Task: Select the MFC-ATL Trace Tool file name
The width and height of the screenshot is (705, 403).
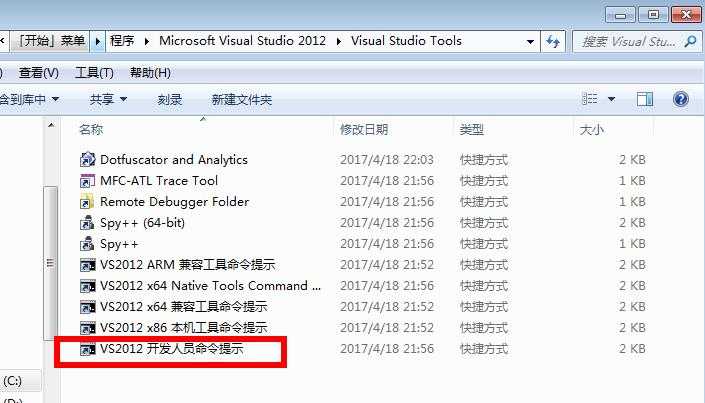Action: tap(159, 181)
